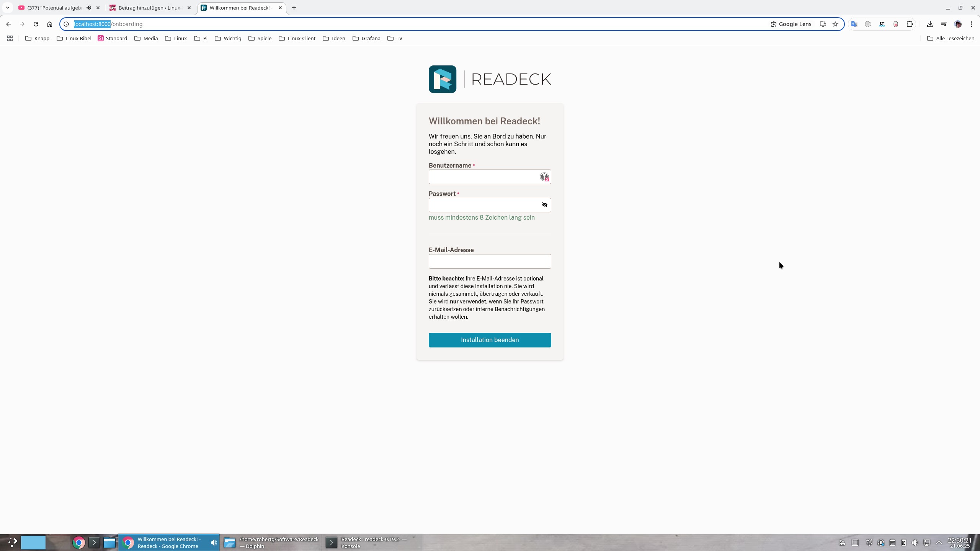Image resolution: width=980 pixels, height=551 pixels.
Task: Launch Konsole from pinned taskbar icon
Action: pyautogui.click(x=94, y=543)
